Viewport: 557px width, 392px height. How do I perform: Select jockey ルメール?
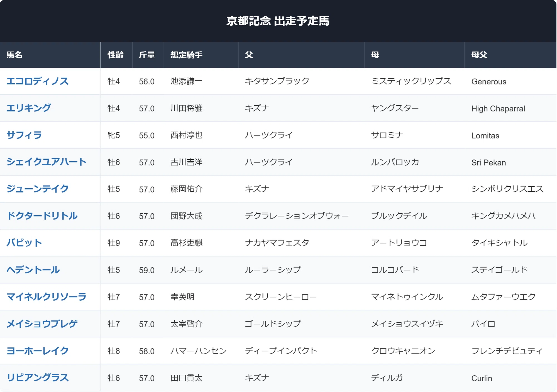tap(187, 270)
